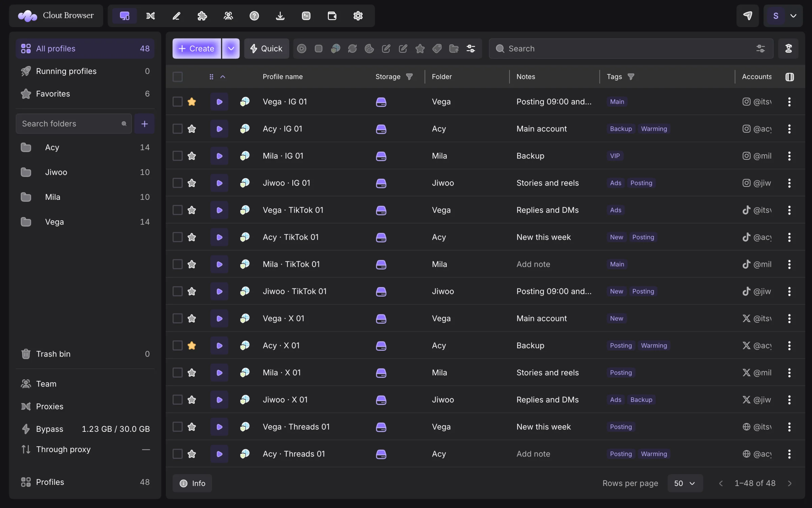Open the terminal console icon
This screenshot has width=812, height=508.
pyautogui.click(x=306, y=16)
